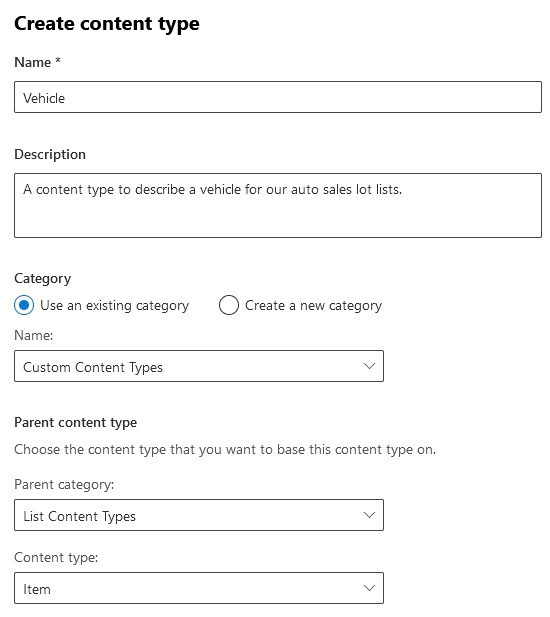Click the chevron icon in List Content Types dropdown
Viewport: 550px width, 617px height.
[369, 515]
